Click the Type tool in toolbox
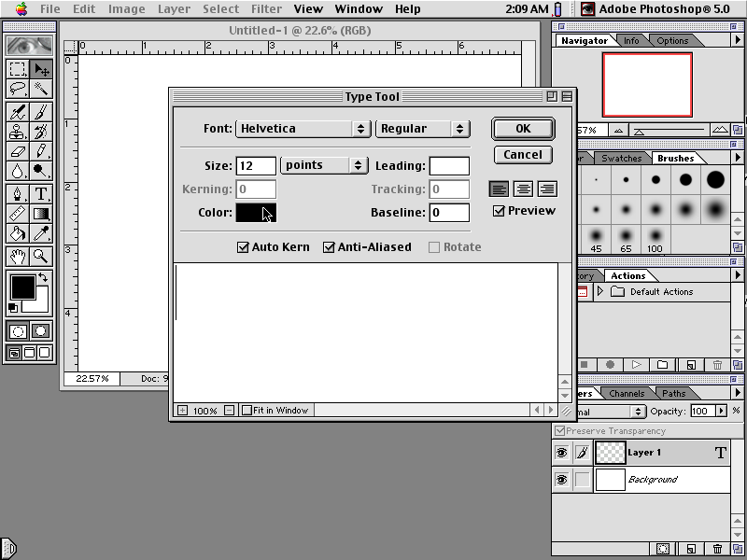 click(x=41, y=194)
